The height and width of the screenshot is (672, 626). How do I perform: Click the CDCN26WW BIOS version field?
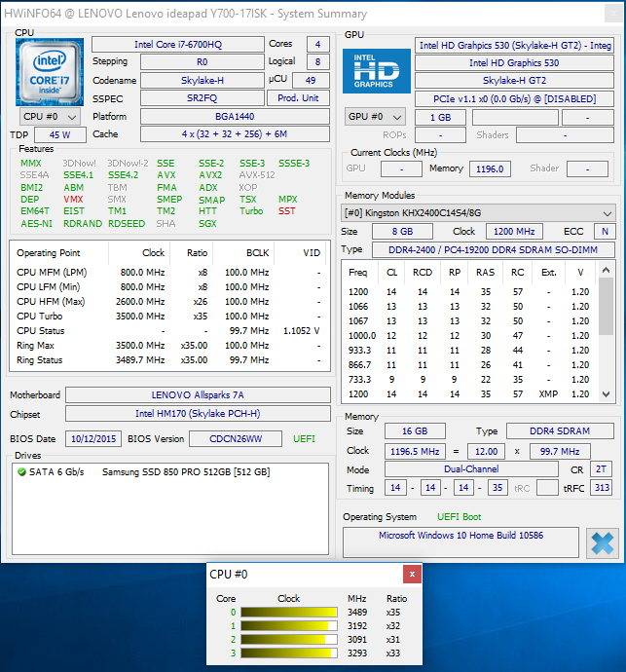[x=236, y=439]
